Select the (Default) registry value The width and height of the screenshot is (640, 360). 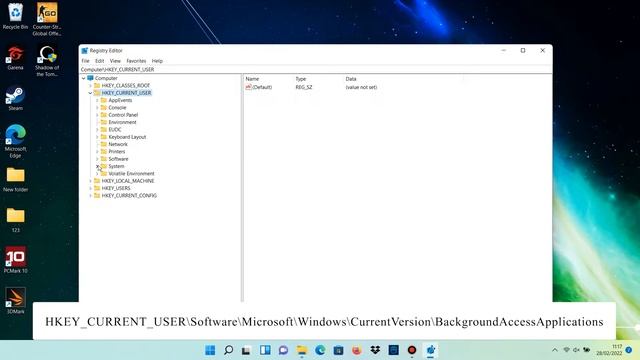click(x=259, y=87)
